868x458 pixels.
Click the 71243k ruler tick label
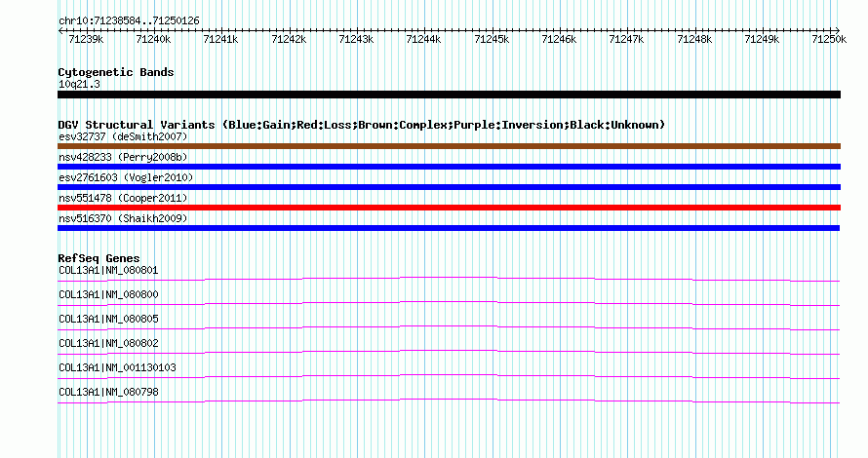(357, 39)
